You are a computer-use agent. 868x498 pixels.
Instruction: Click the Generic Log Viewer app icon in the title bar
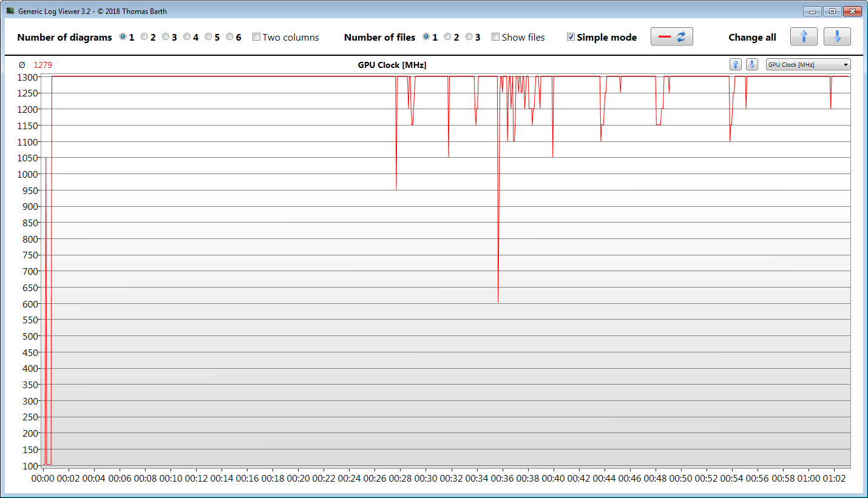[x=10, y=11]
